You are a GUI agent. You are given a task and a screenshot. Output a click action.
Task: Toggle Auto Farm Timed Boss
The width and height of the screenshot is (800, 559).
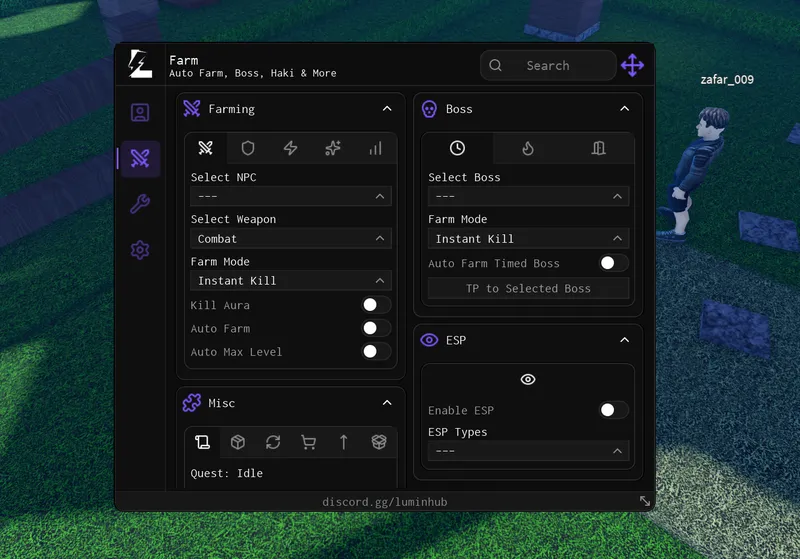613,263
